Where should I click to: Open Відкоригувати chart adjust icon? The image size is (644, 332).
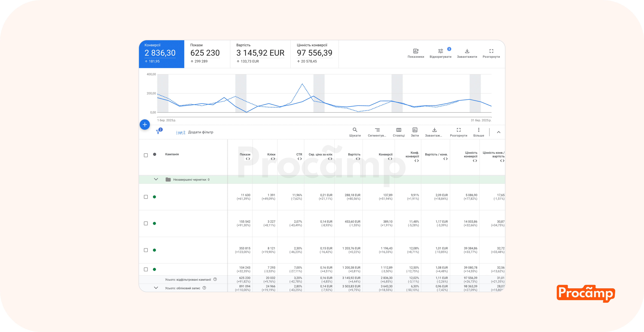[x=441, y=51]
